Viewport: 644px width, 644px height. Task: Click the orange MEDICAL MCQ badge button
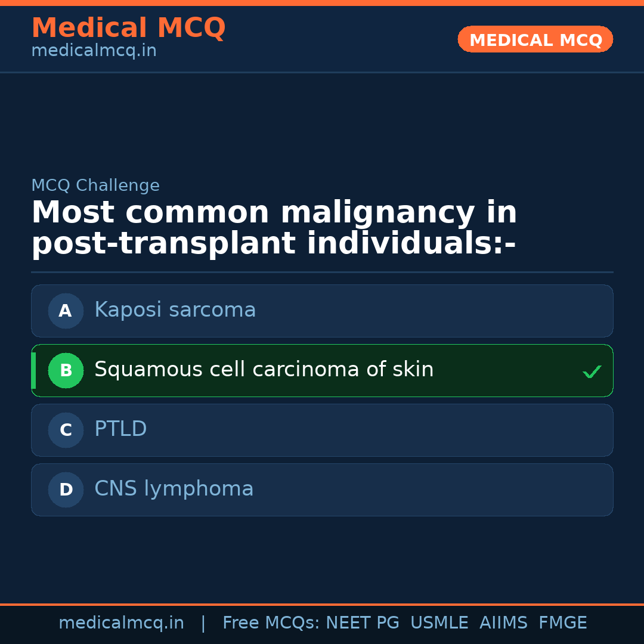point(535,39)
